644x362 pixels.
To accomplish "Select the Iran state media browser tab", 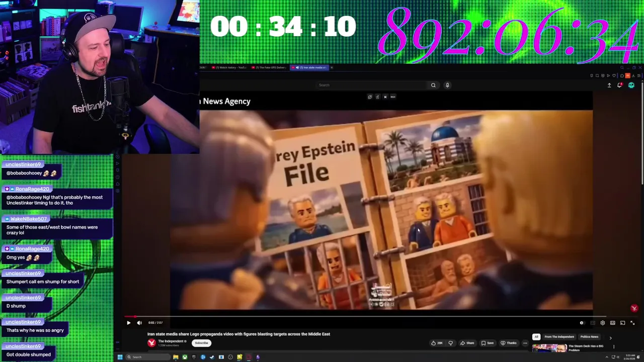I will 309,67.
